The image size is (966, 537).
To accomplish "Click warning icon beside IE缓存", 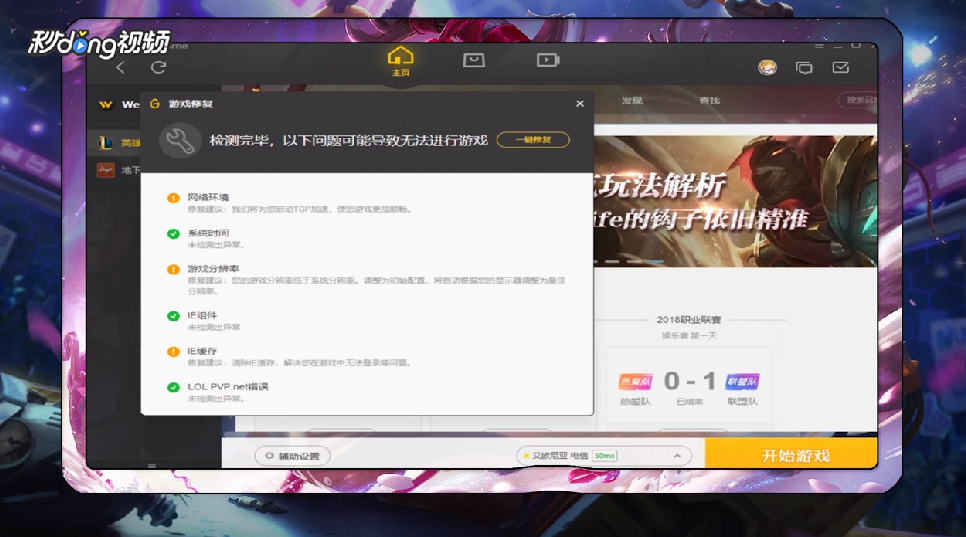I will (173, 352).
